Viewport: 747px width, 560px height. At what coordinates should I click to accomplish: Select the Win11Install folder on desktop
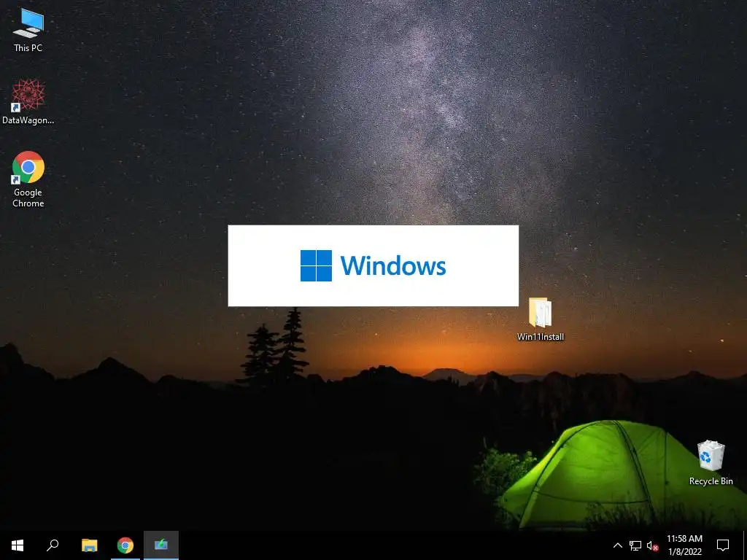tap(541, 319)
